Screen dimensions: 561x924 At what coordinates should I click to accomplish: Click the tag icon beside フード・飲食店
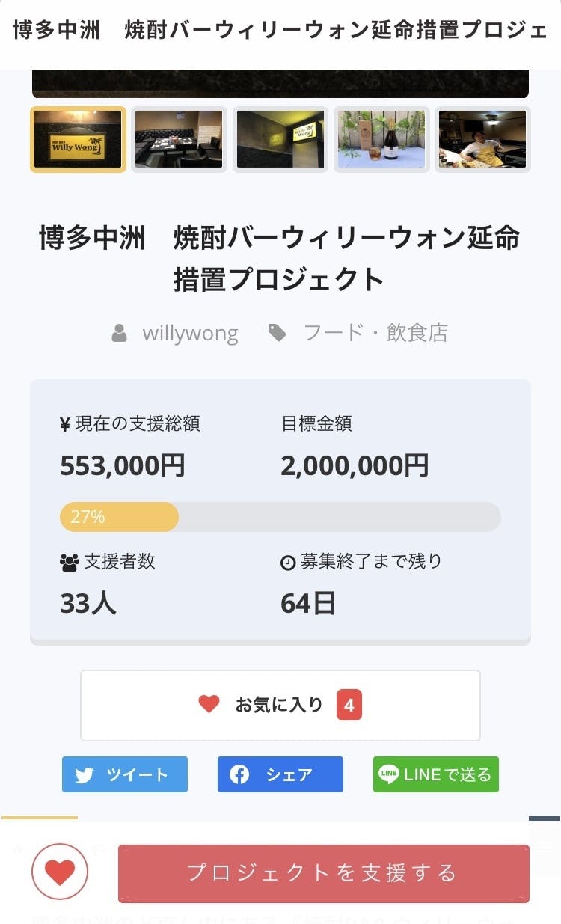click(278, 333)
